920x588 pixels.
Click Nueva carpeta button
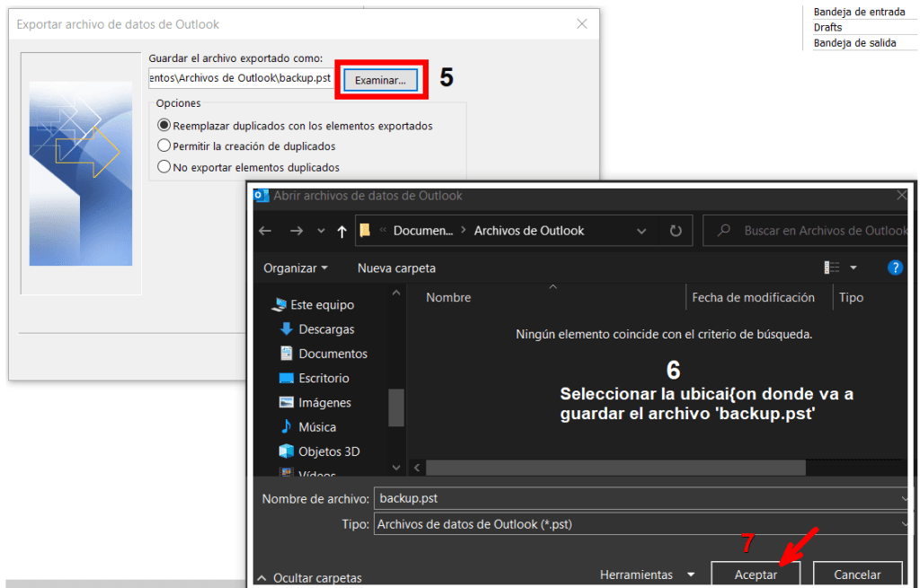point(396,268)
